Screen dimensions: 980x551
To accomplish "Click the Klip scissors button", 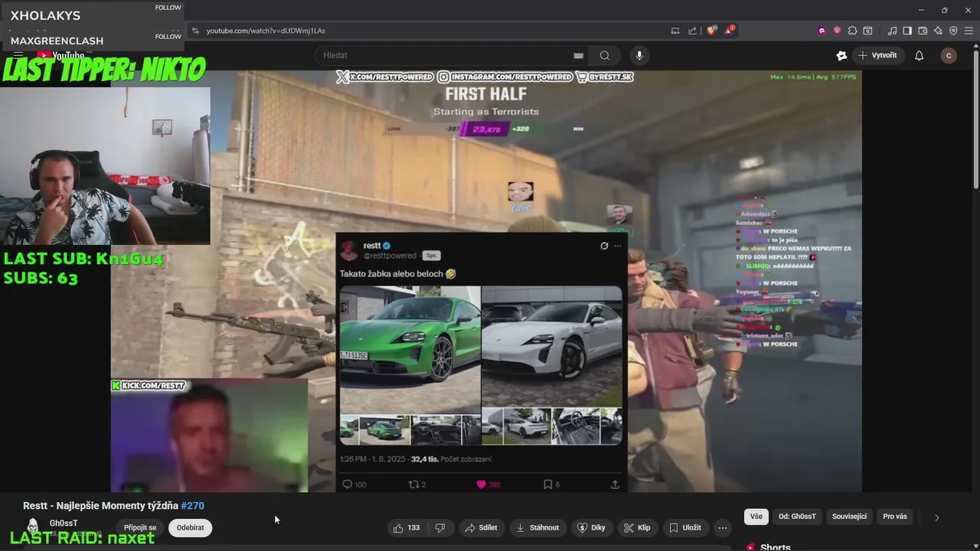I will (637, 527).
